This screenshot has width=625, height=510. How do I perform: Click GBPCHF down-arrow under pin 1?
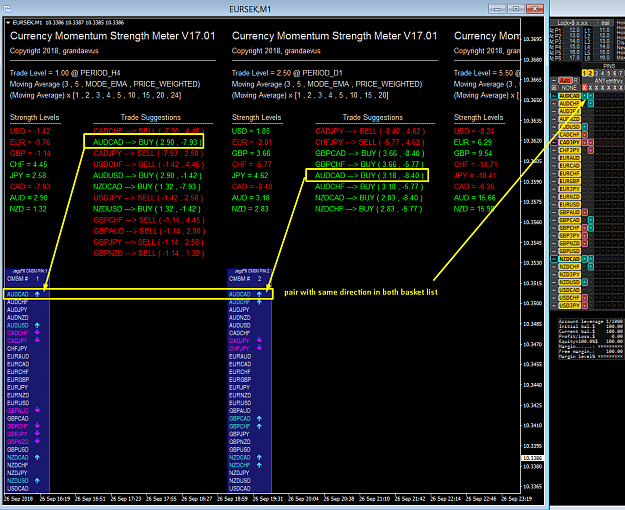(585, 228)
